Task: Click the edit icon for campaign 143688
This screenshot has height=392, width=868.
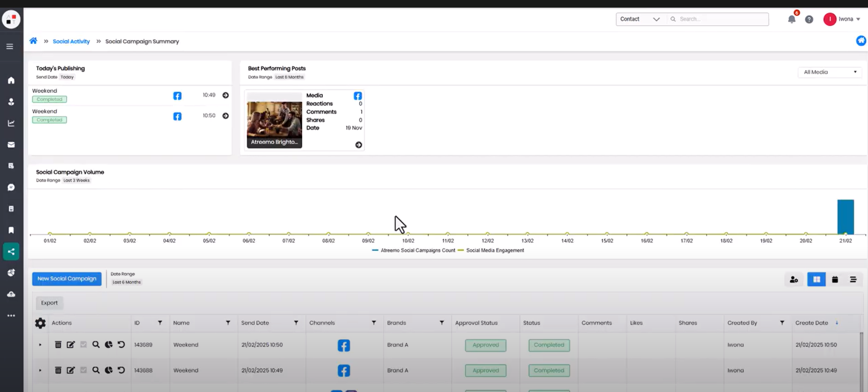Action: 71,370
